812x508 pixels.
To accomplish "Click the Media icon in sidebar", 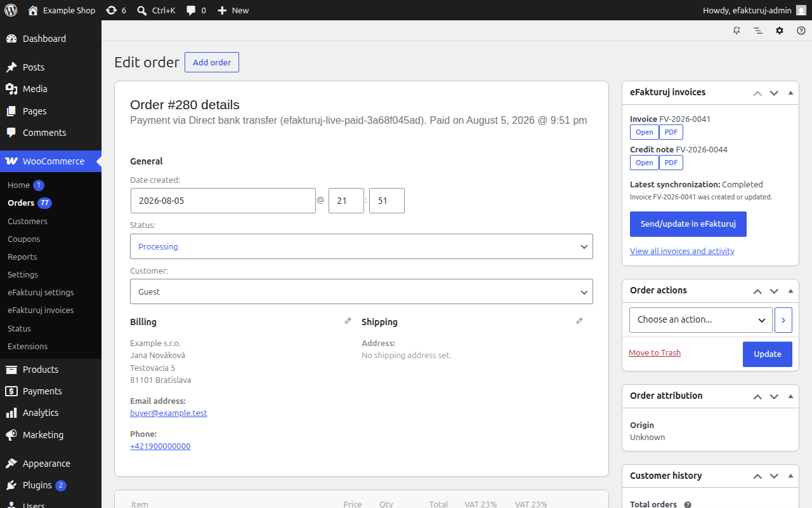I will point(11,89).
